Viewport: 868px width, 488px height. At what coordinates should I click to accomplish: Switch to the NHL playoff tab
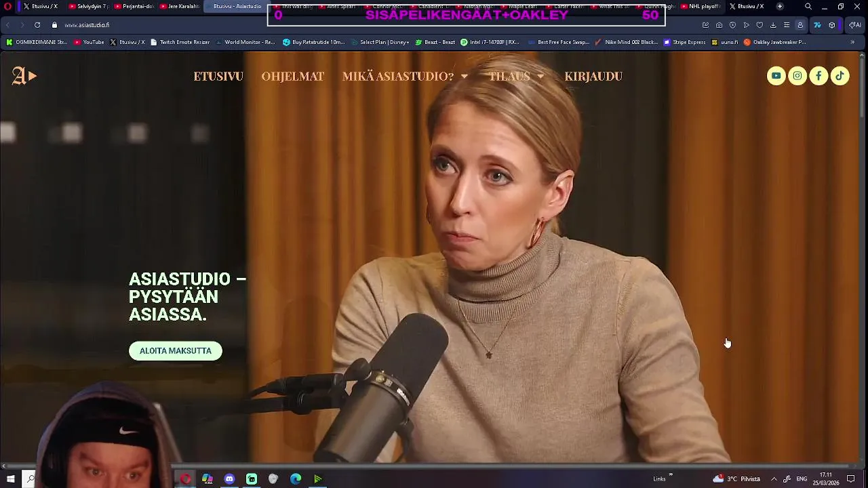click(x=701, y=6)
